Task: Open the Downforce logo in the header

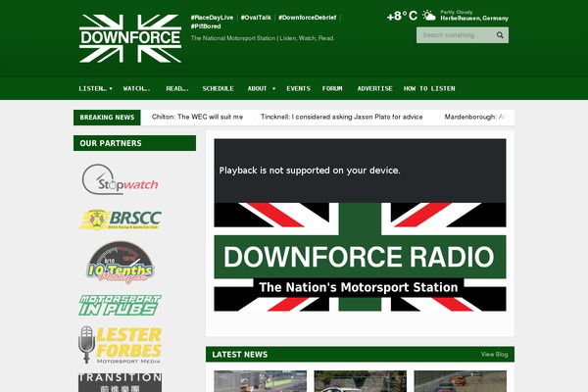Action: (x=130, y=38)
